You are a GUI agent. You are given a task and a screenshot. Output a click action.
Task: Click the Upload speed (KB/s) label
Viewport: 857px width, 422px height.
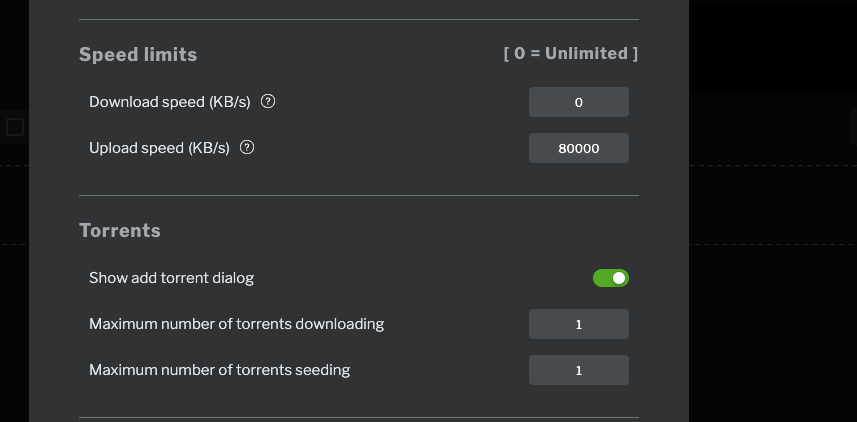click(159, 148)
